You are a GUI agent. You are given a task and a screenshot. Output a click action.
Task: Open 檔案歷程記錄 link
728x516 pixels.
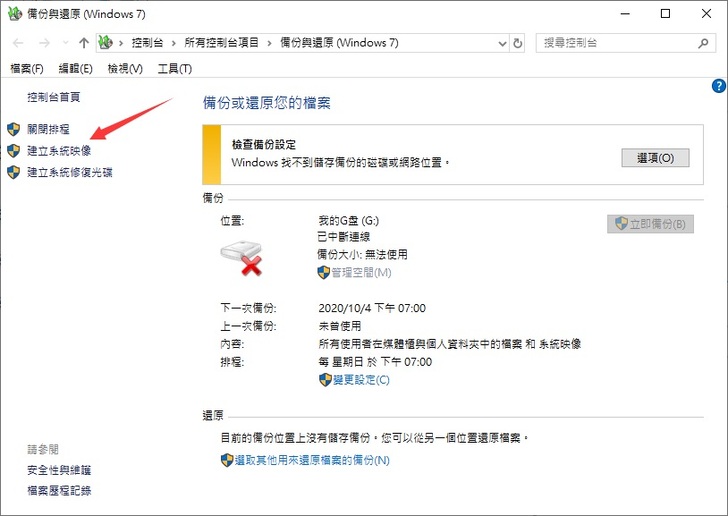[x=59, y=490]
